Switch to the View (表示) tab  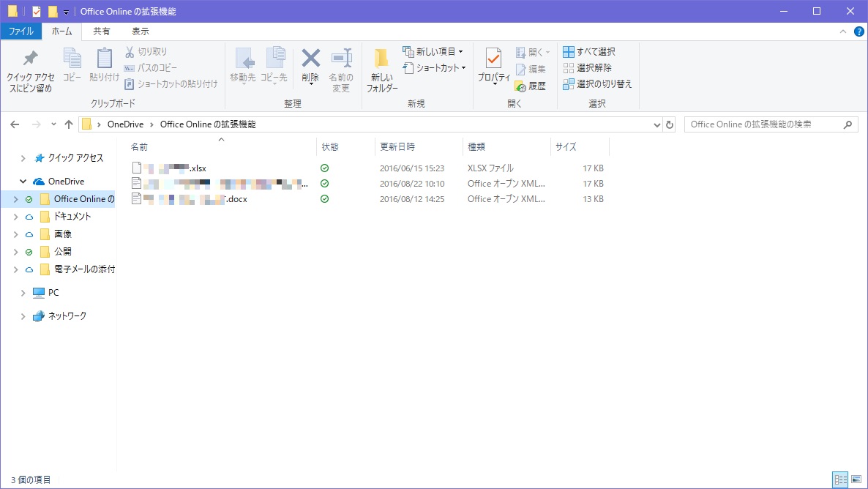140,31
